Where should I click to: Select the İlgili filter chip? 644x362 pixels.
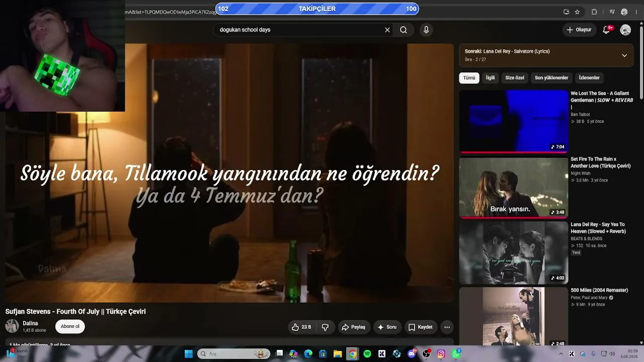point(490,78)
